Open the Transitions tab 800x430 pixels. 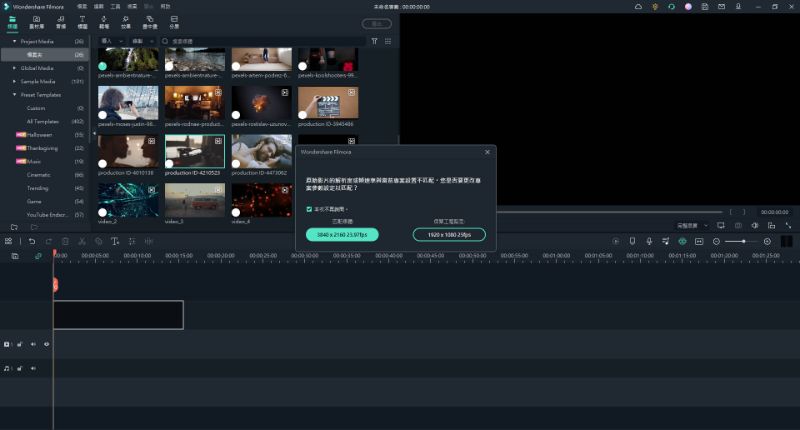[104, 22]
